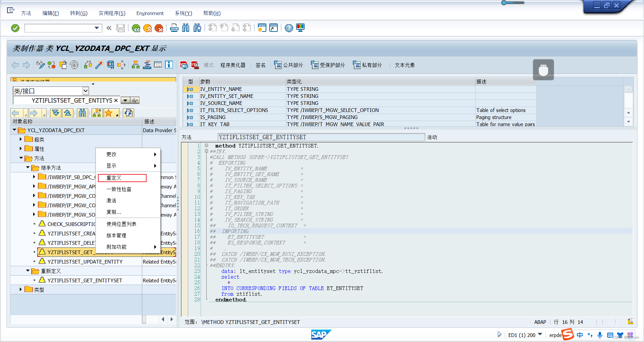Click the 程序美化器 button

[x=233, y=65]
